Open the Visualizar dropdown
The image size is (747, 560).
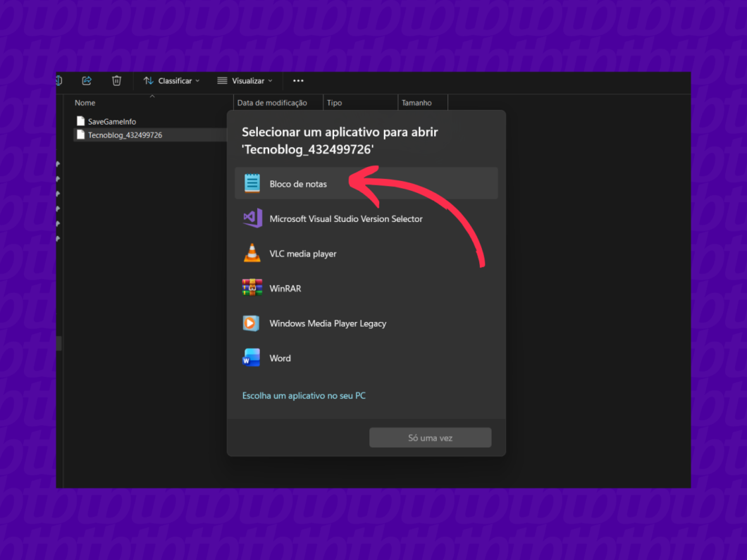pos(245,80)
